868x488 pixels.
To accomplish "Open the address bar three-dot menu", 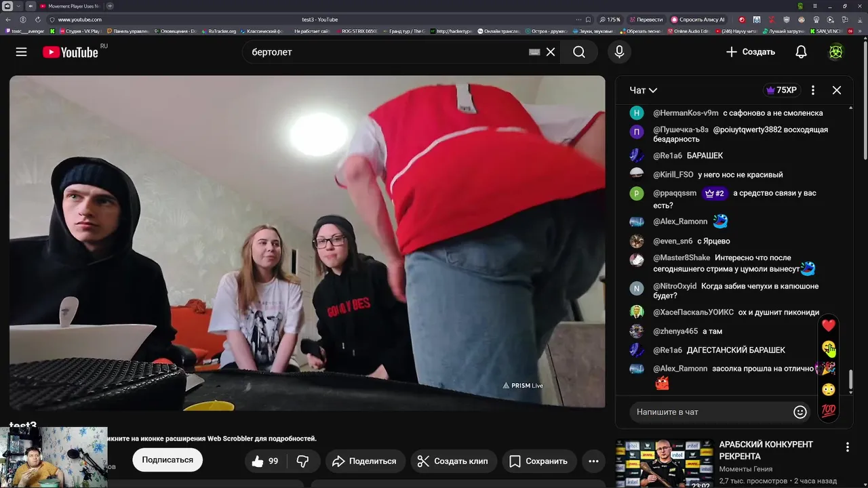I will [x=578, y=20].
